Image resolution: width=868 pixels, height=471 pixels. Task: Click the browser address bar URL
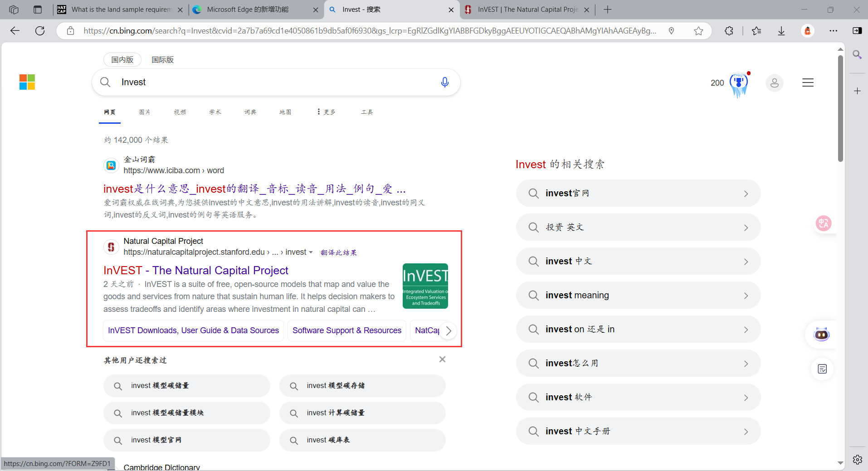[x=370, y=31]
